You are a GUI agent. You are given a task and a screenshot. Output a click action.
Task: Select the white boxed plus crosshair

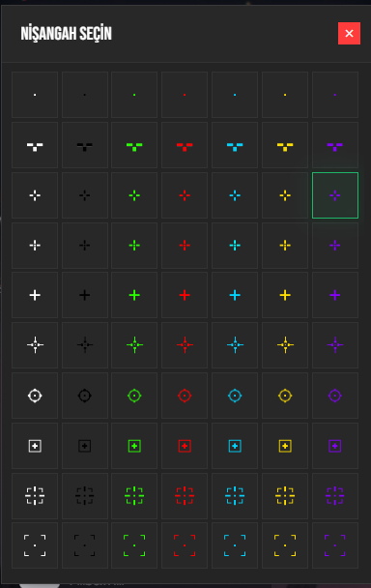point(35,446)
